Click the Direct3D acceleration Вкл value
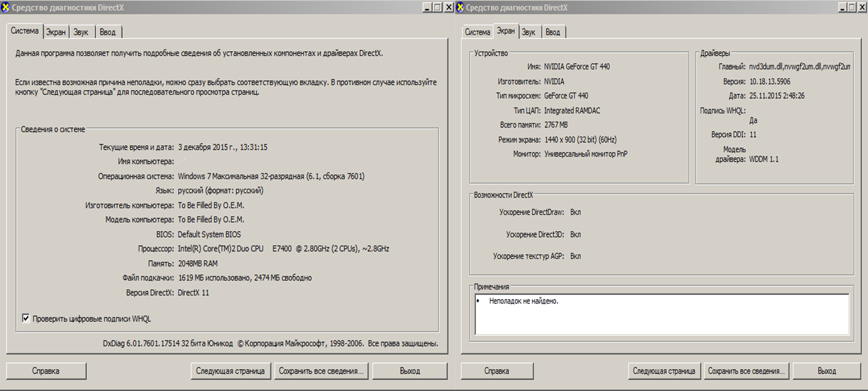 pos(575,235)
